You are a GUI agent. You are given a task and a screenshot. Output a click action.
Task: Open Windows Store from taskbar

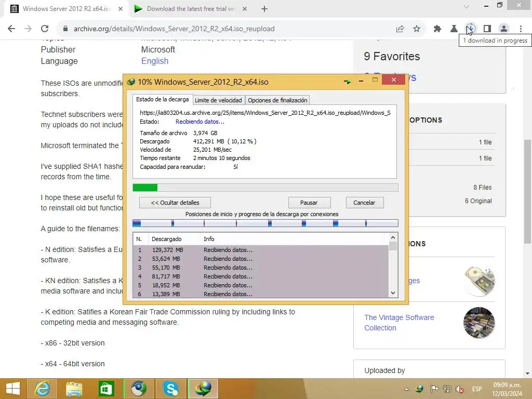(106, 389)
